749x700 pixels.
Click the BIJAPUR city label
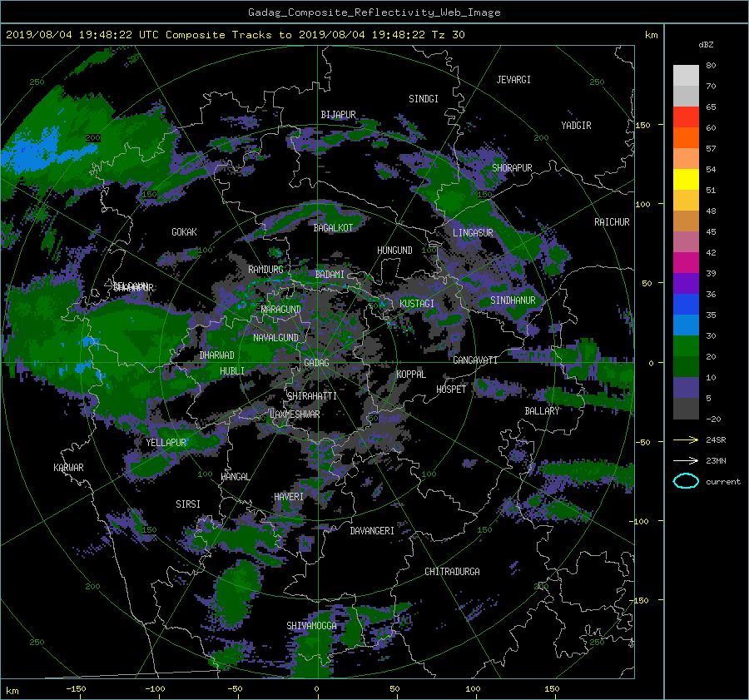pos(338,115)
